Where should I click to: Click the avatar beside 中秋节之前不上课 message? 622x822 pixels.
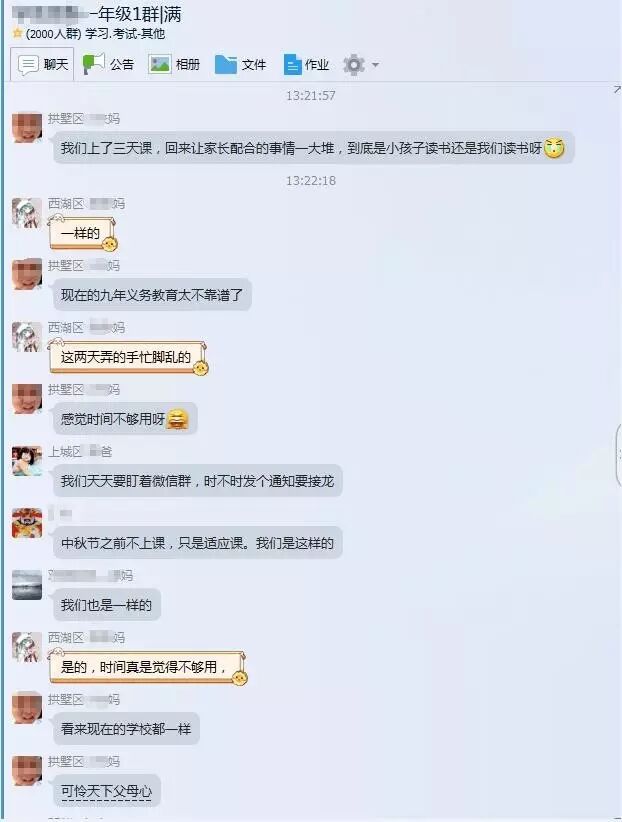pyautogui.click(x=27, y=523)
